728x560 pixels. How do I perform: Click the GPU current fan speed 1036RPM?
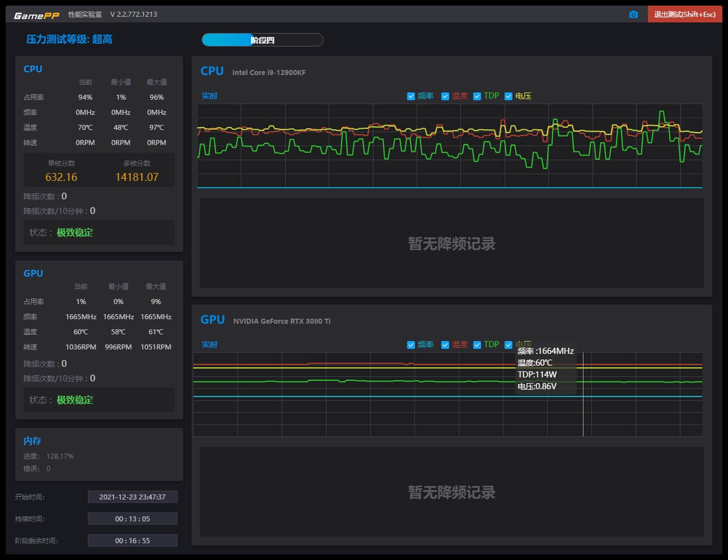tap(81, 347)
